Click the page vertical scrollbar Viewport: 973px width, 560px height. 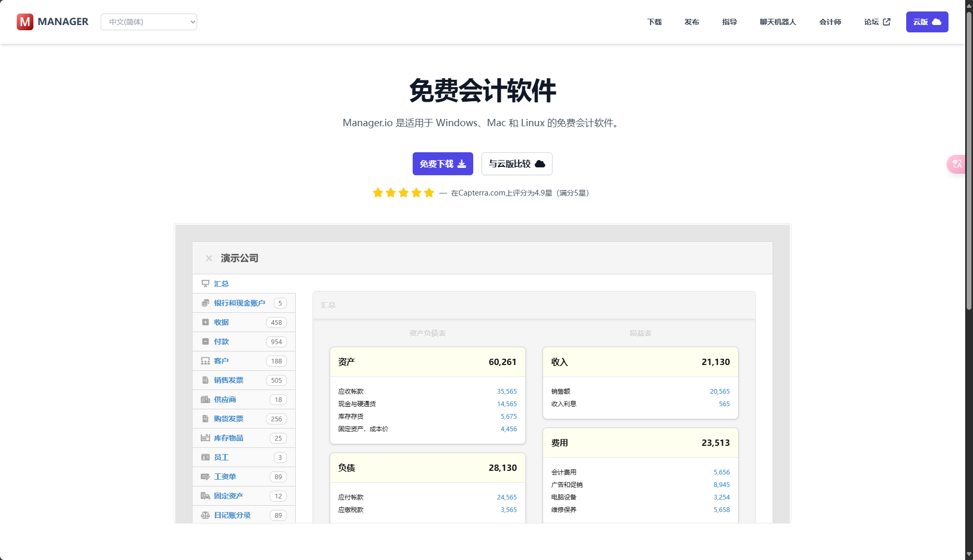969,156
